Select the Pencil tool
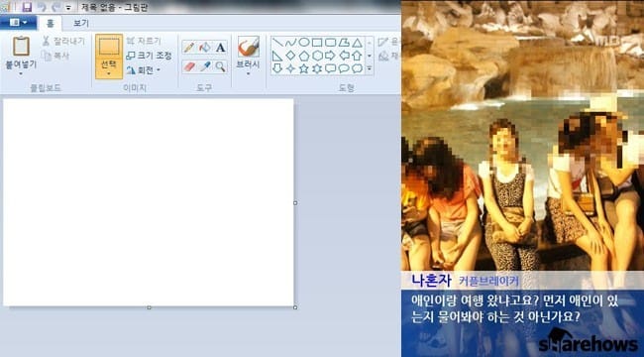Image resolution: width=644 pixels, height=357 pixels. tap(189, 48)
